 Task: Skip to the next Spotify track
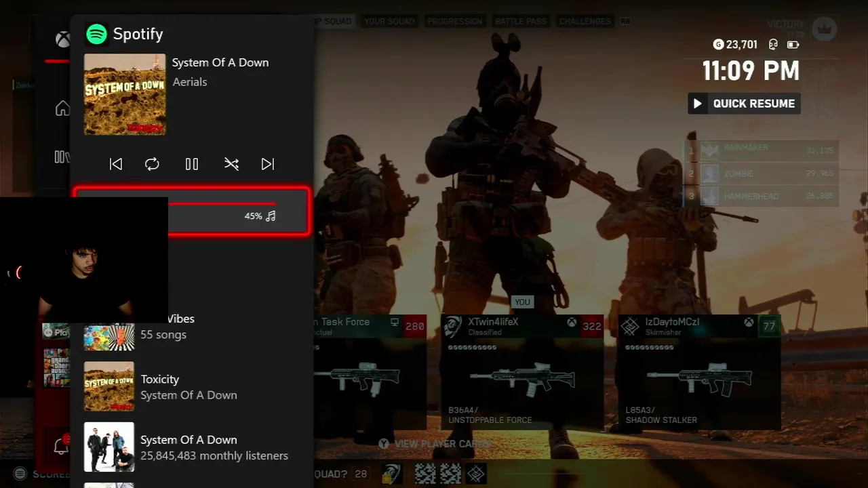pyautogui.click(x=268, y=164)
